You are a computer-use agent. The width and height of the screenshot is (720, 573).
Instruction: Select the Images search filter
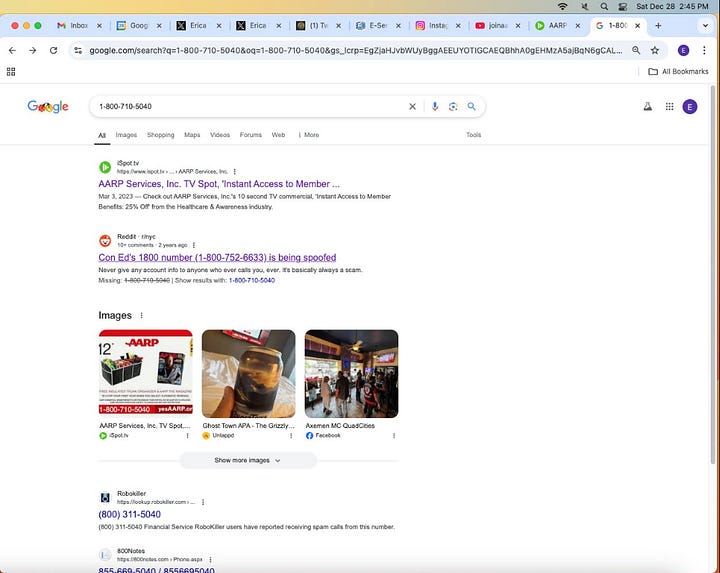pos(126,135)
